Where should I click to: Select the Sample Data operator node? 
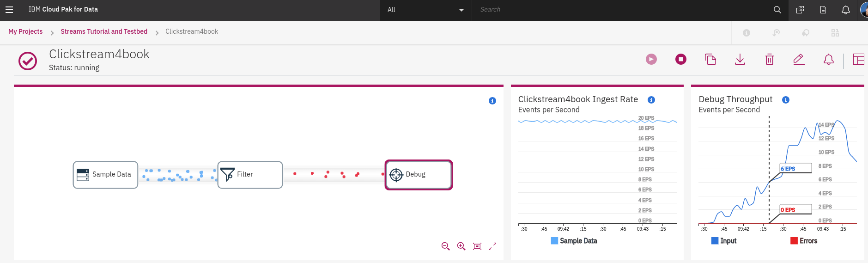click(x=105, y=175)
